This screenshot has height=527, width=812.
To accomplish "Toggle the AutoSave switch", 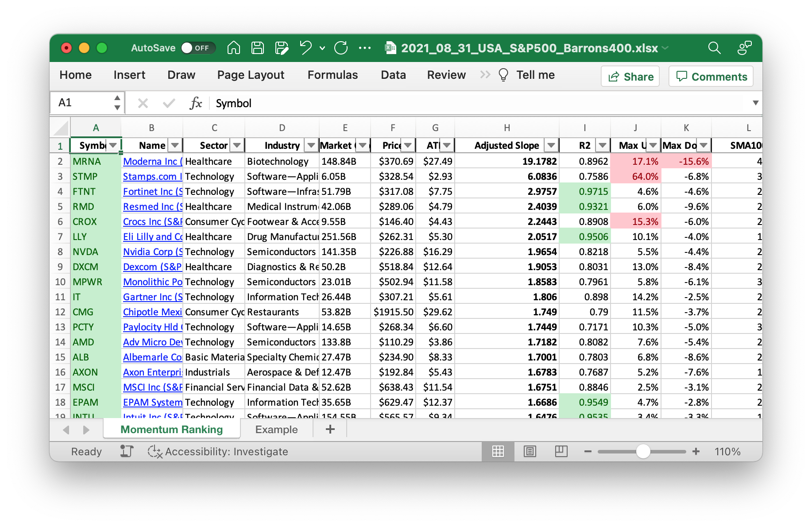I will pos(198,48).
